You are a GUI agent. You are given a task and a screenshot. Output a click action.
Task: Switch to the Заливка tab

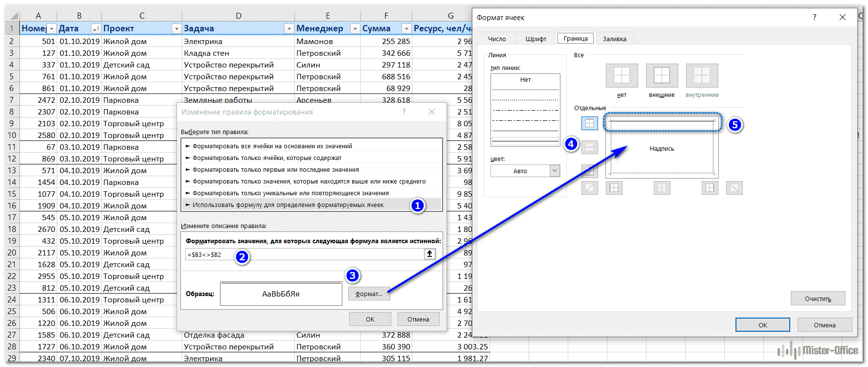pos(614,39)
